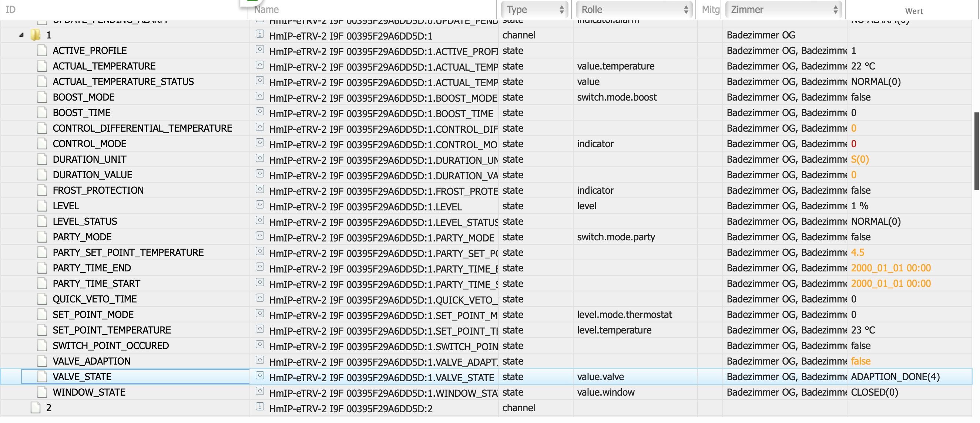The height and width of the screenshot is (423, 980).
Task: Collapse the channel 1 tree node
Action: coord(21,35)
